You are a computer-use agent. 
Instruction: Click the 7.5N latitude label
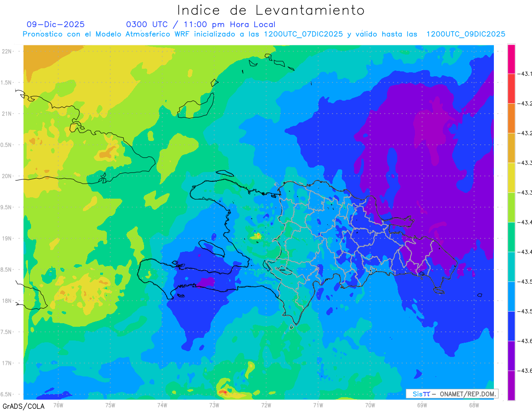pyautogui.click(x=7, y=332)
